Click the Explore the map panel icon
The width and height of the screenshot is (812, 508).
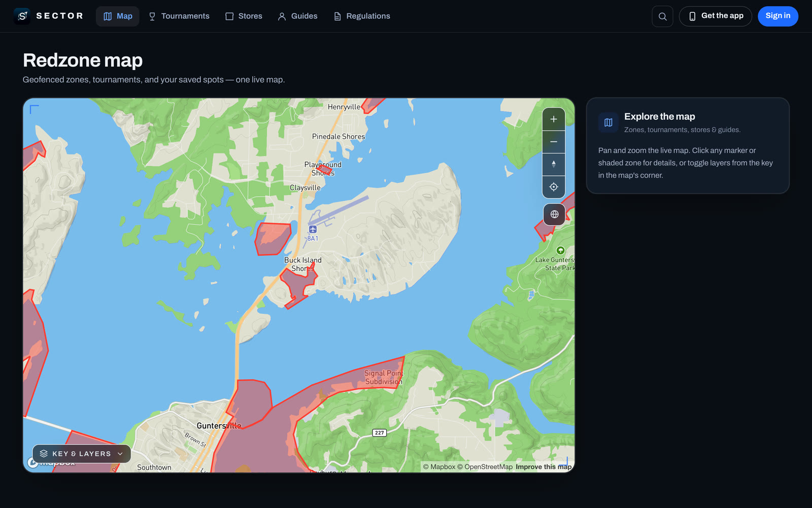608,122
